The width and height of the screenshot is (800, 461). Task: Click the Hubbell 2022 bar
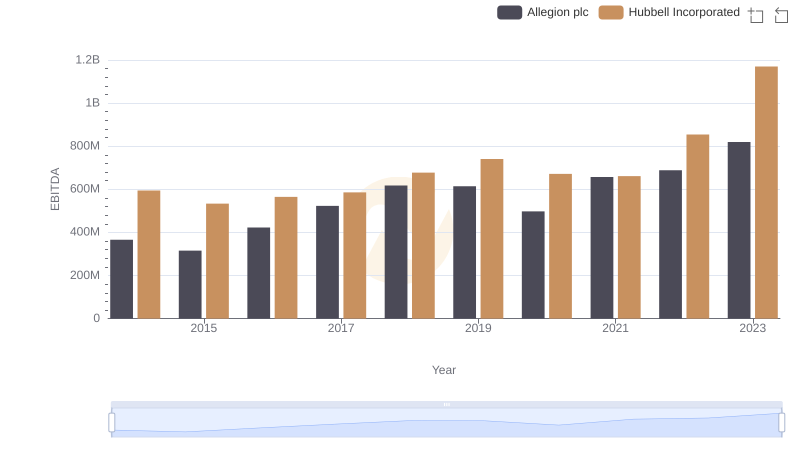tap(697, 226)
